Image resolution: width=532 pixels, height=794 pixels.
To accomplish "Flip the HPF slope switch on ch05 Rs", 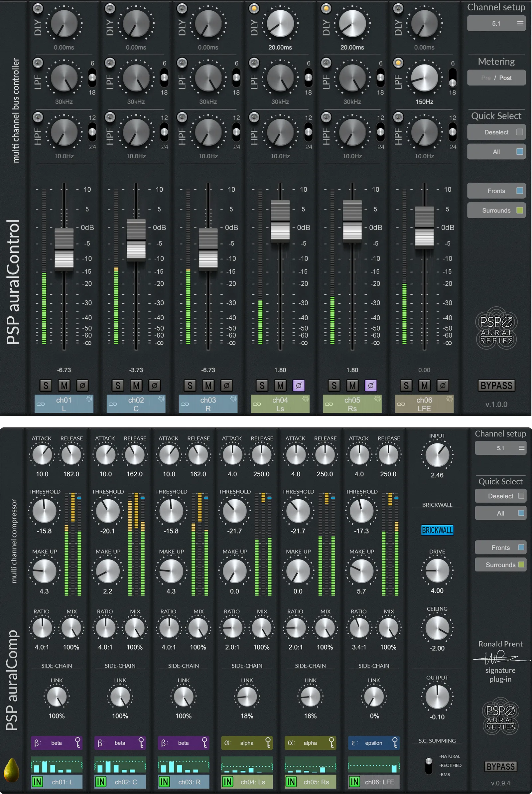I will pyautogui.click(x=380, y=132).
